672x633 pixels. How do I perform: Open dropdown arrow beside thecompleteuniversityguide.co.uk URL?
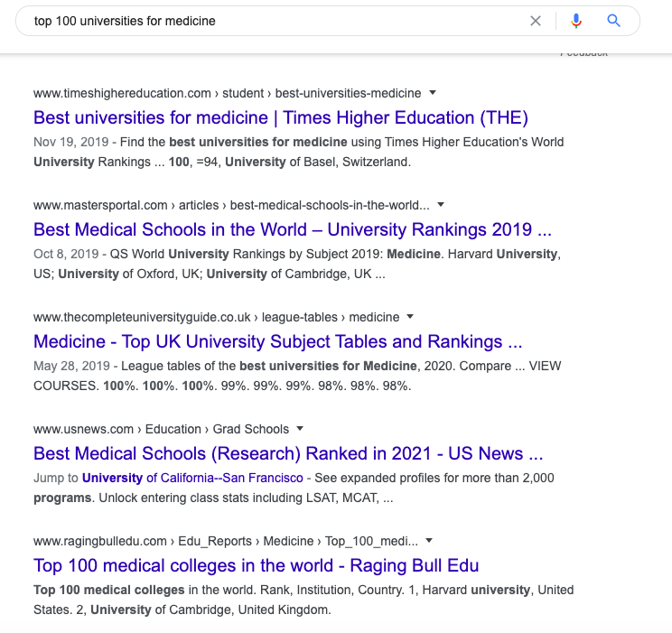pyautogui.click(x=410, y=316)
